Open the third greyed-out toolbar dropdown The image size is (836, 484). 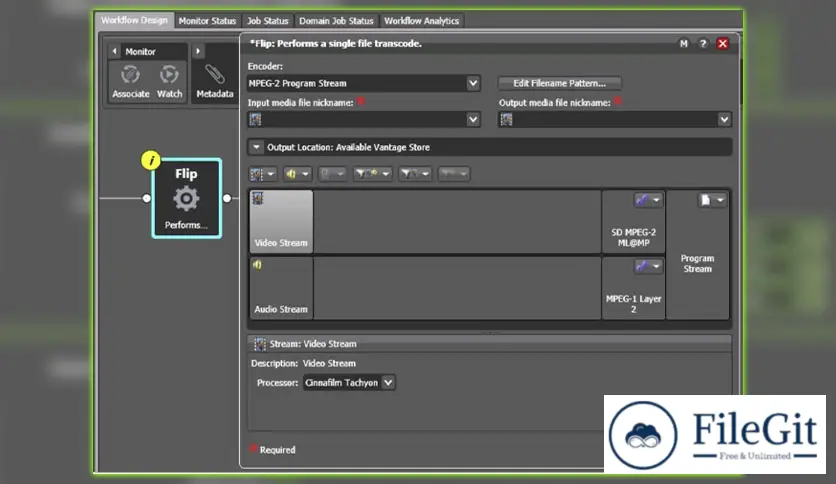[332, 174]
